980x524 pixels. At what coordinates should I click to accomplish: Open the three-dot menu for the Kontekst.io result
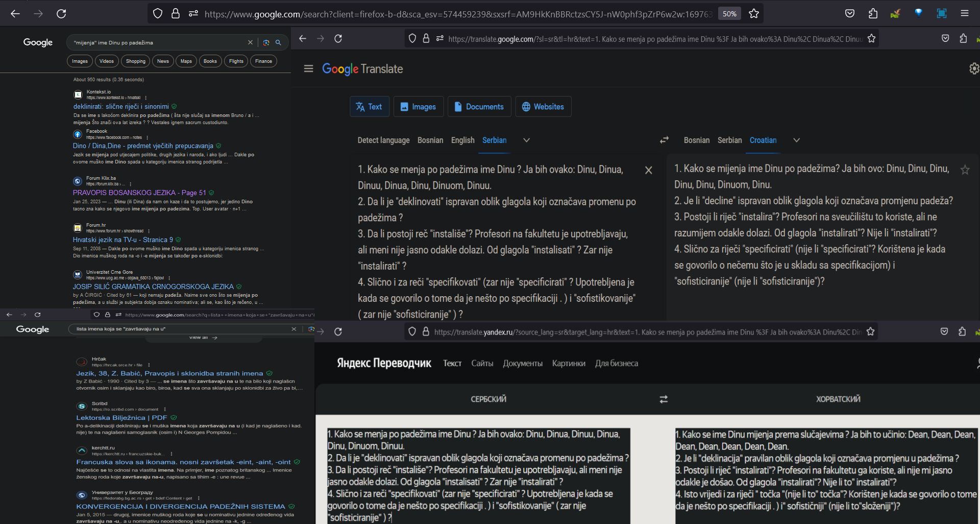click(146, 98)
